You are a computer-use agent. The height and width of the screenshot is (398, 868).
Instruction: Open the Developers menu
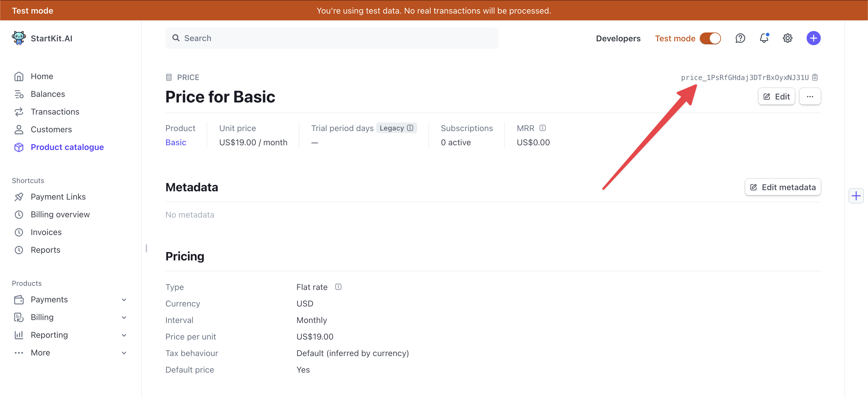[618, 38]
